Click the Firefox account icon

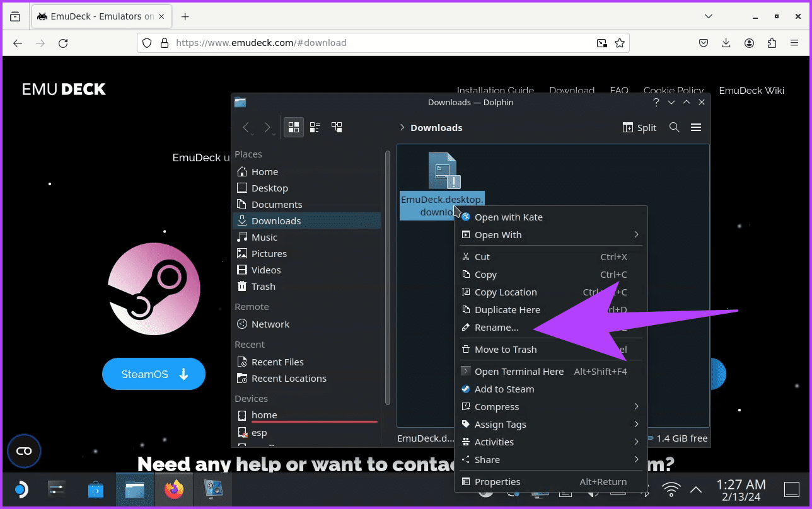[749, 43]
